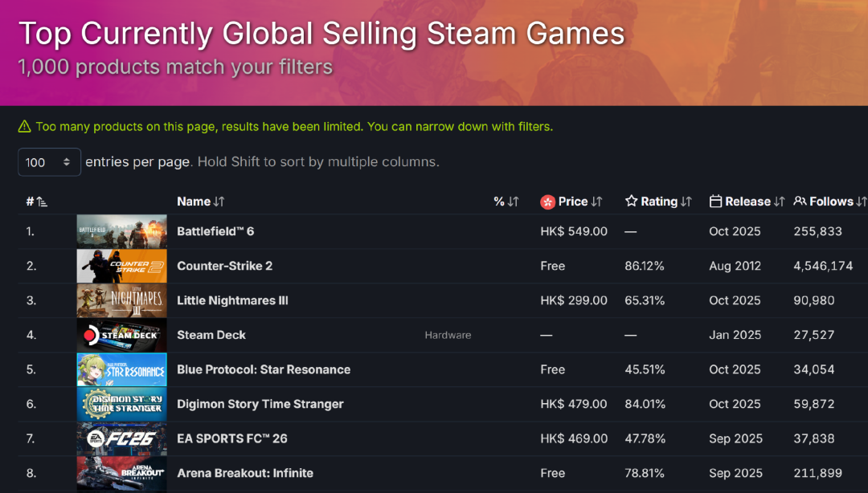Click Arena Breakout: Infinite thumbnail

[x=121, y=473]
